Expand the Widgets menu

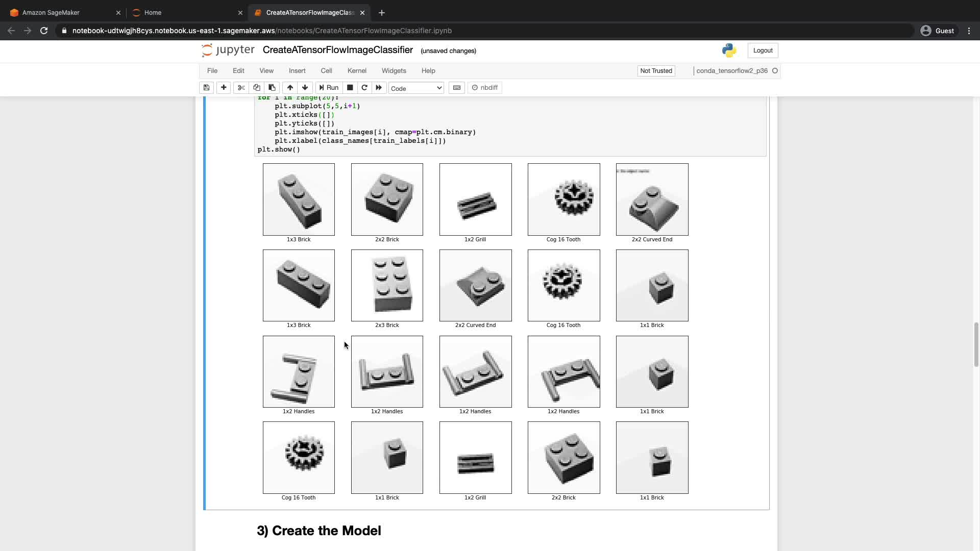coord(394,71)
